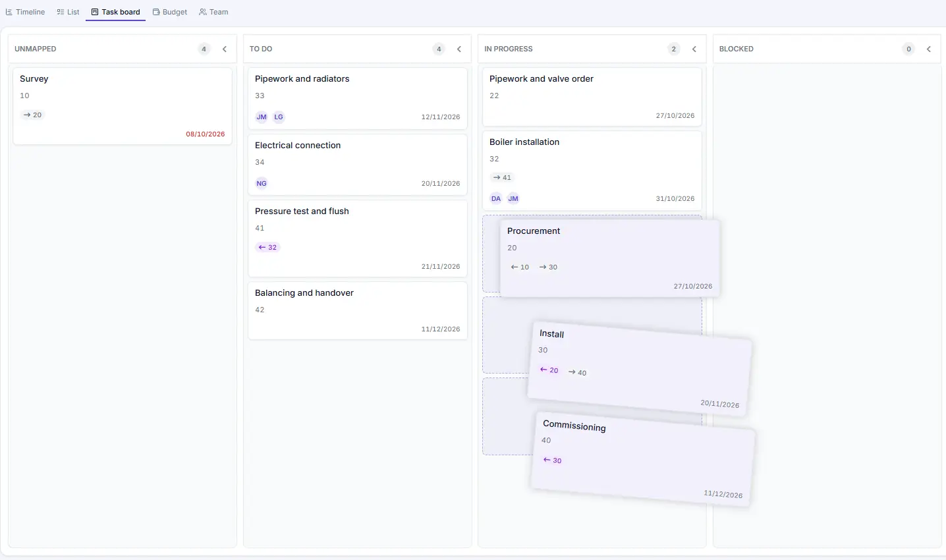Click the To Do count badge 4
946x560 pixels.
pyautogui.click(x=439, y=49)
